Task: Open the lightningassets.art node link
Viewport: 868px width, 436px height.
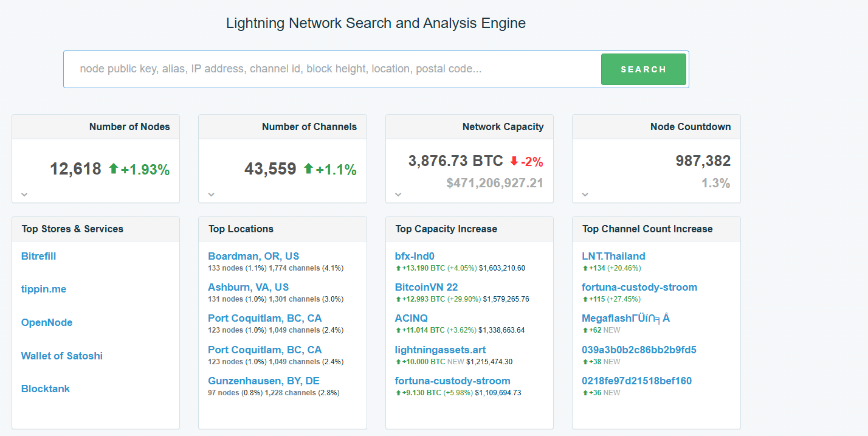Action: (440, 350)
